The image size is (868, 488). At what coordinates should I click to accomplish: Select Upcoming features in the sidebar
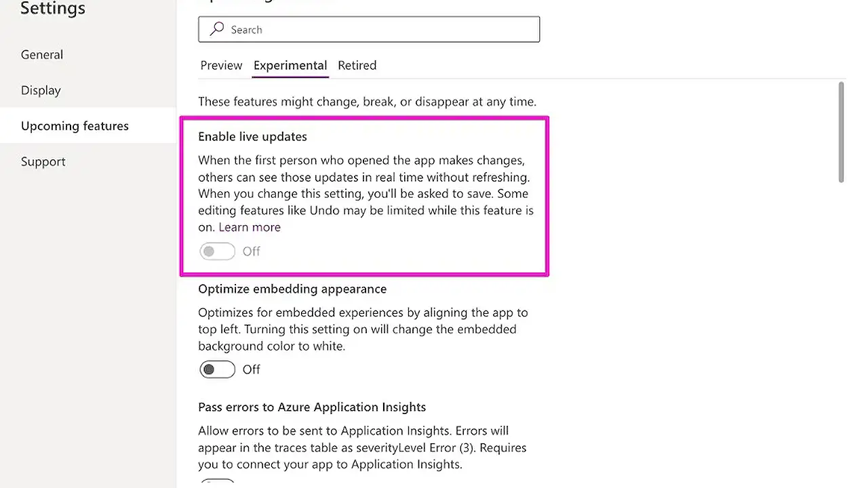pos(75,126)
